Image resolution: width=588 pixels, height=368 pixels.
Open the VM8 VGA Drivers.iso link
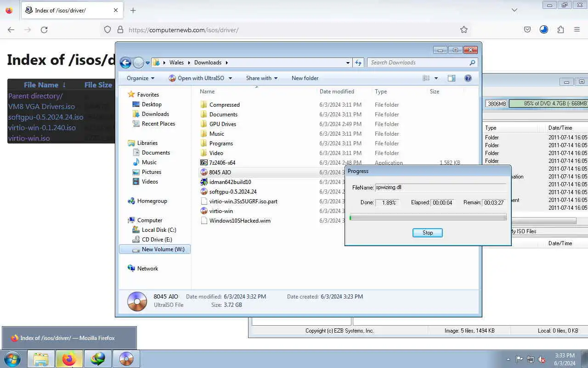pyautogui.click(x=41, y=107)
